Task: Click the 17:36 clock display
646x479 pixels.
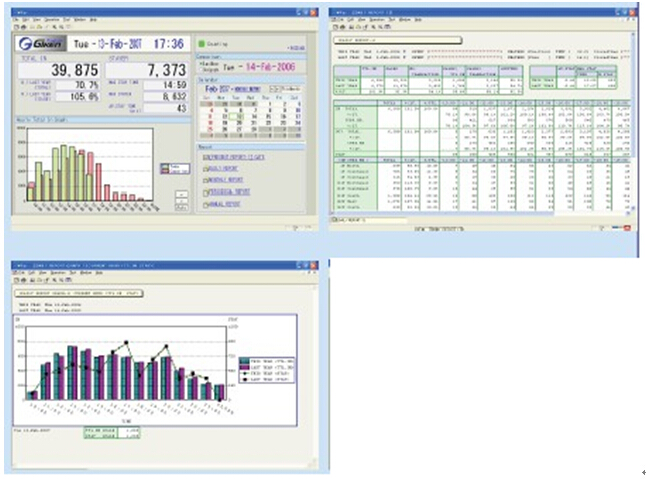Action: (x=169, y=44)
